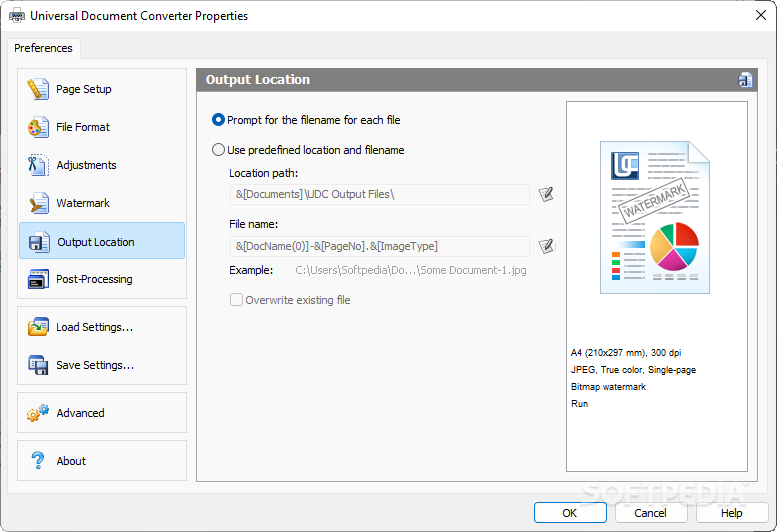Viewport: 777px width, 532px height.
Task: Click the Post-Processing window icon
Action: 38,279
